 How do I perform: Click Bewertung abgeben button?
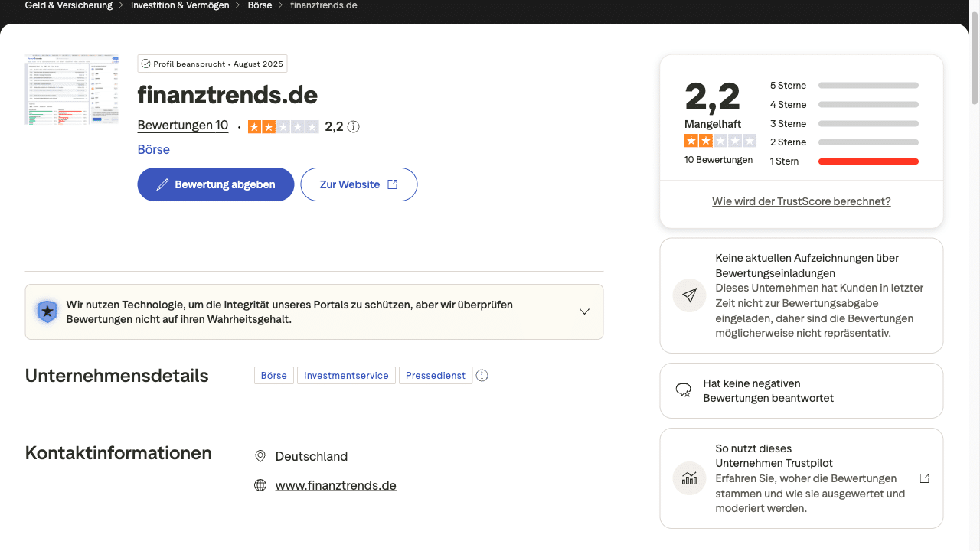[x=216, y=184]
